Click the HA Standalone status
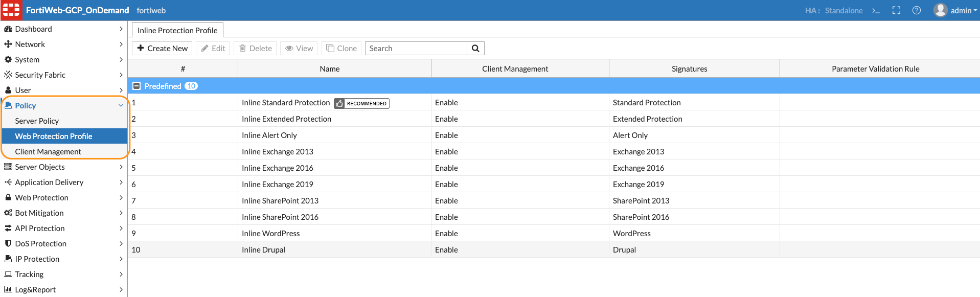980x297 pixels. pyautogui.click(x=834, y=10)
